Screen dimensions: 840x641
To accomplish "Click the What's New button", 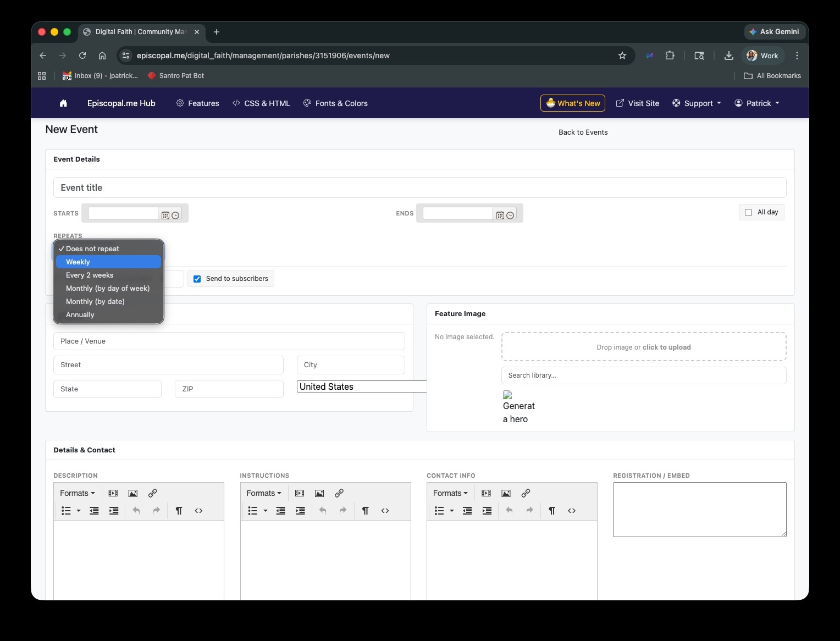I will (x=573, y=103).
